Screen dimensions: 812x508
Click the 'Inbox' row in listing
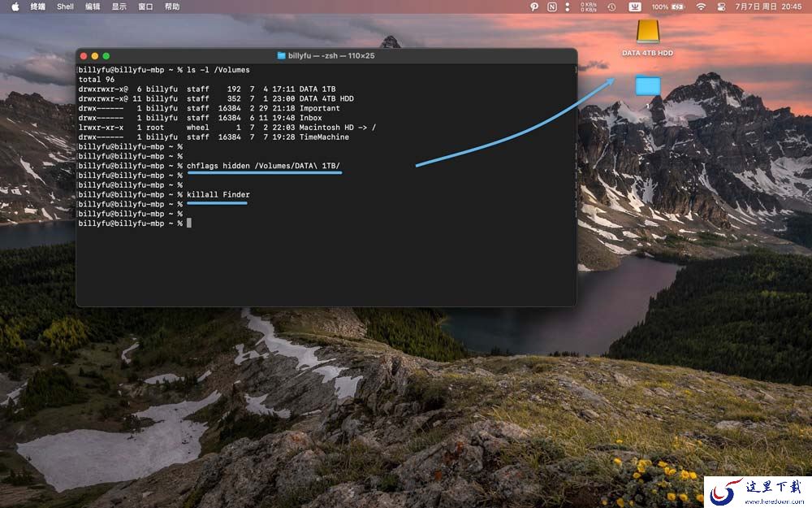click(201, 118)
